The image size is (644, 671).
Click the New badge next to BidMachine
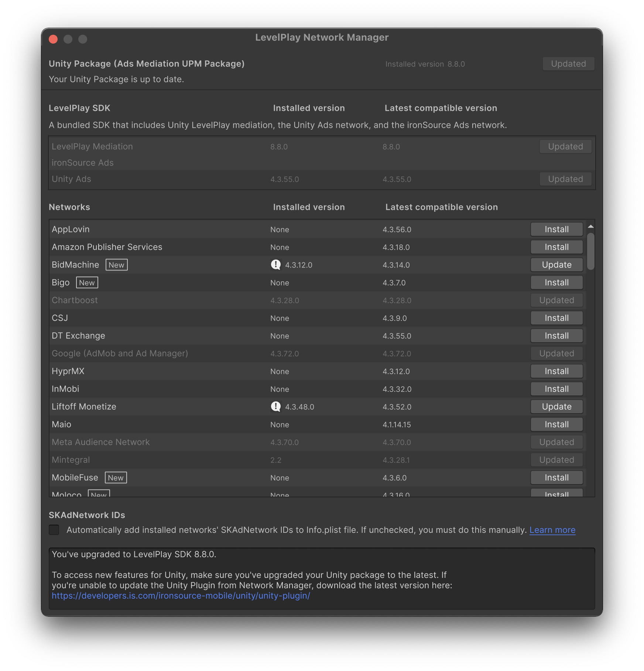[x=116, y=265]
